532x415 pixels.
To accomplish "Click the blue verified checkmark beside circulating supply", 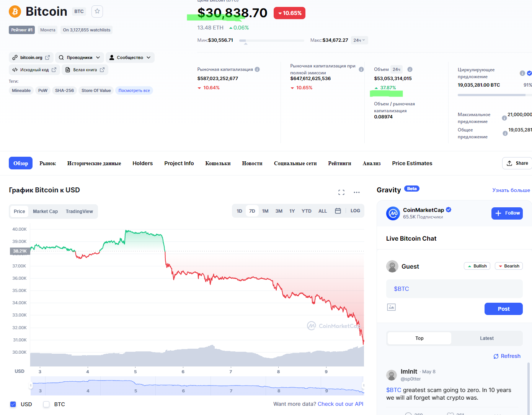I will (529, 73).
